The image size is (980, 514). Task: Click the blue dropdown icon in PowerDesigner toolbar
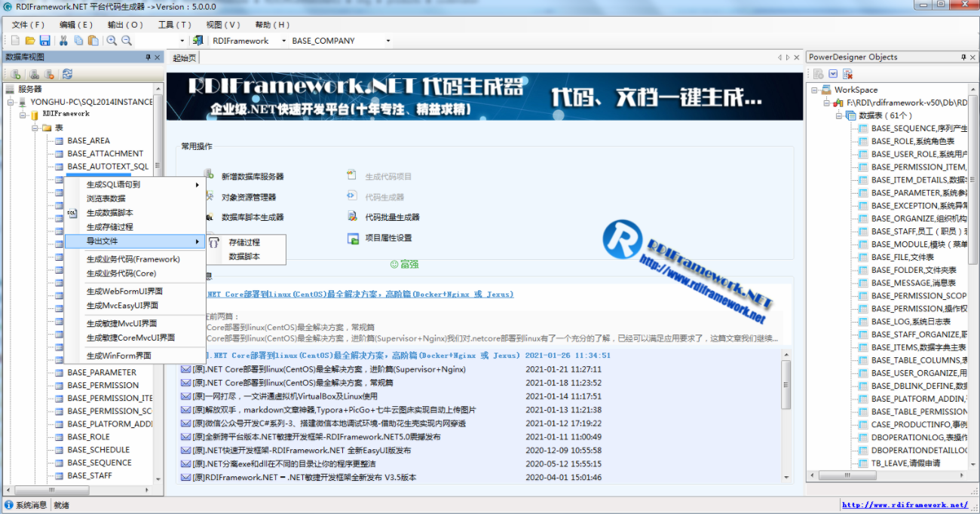(x=833, y=74)
